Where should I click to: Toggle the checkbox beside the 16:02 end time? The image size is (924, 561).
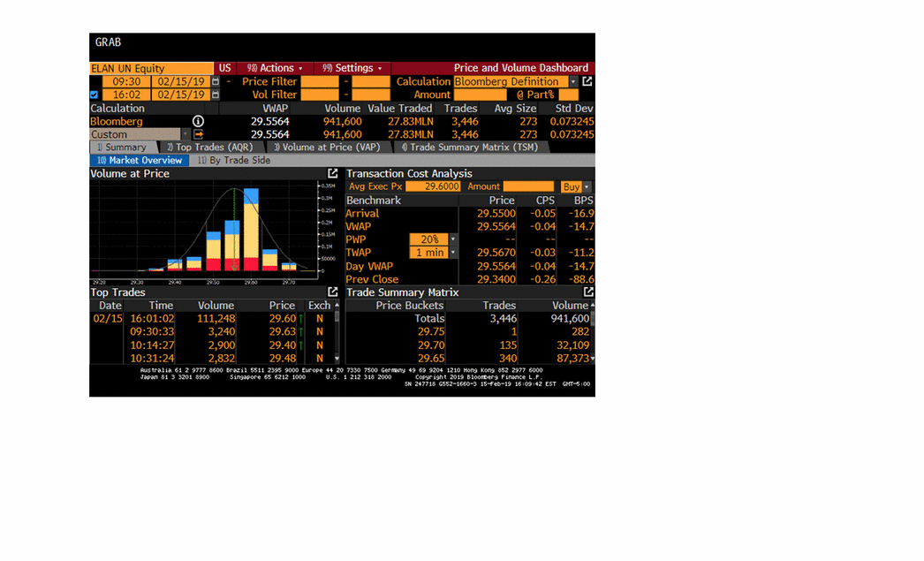[95, 95]
